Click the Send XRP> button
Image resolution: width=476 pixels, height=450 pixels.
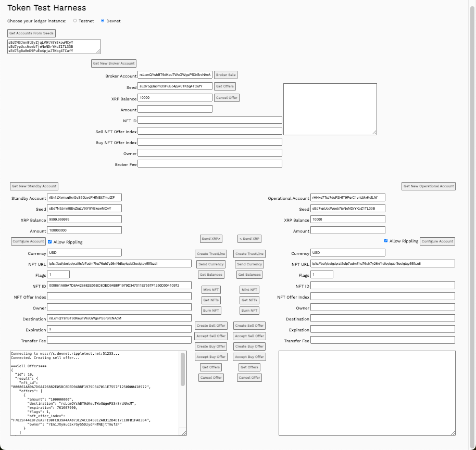pyautogui.click(x=211, y=239)
